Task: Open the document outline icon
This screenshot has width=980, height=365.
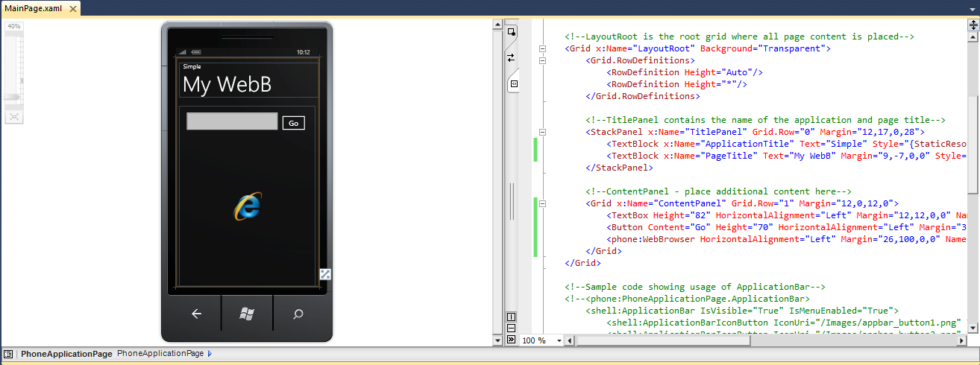Action: click(x=8, y=354)
